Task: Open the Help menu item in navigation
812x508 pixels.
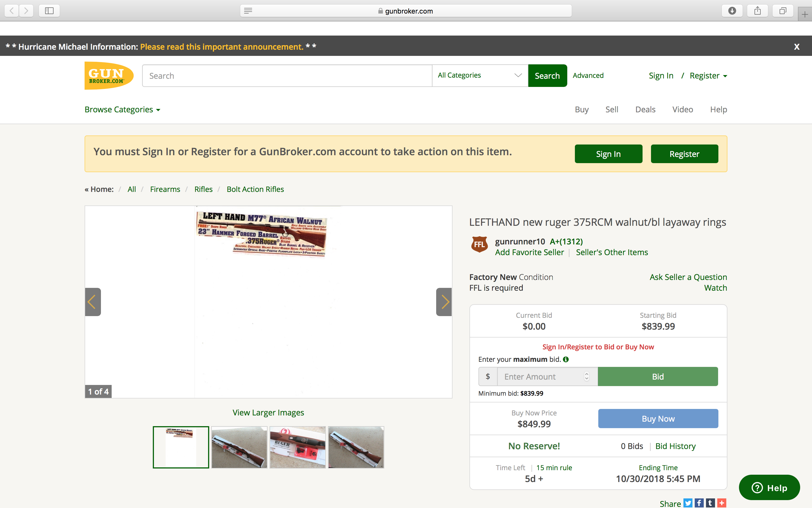Action: tap(718, 110)
